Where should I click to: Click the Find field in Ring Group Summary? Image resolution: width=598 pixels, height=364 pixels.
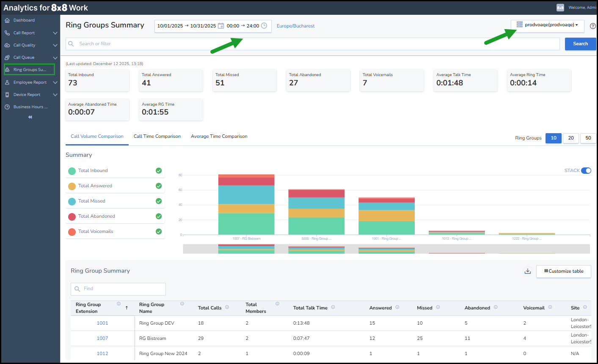pos(118,289)
